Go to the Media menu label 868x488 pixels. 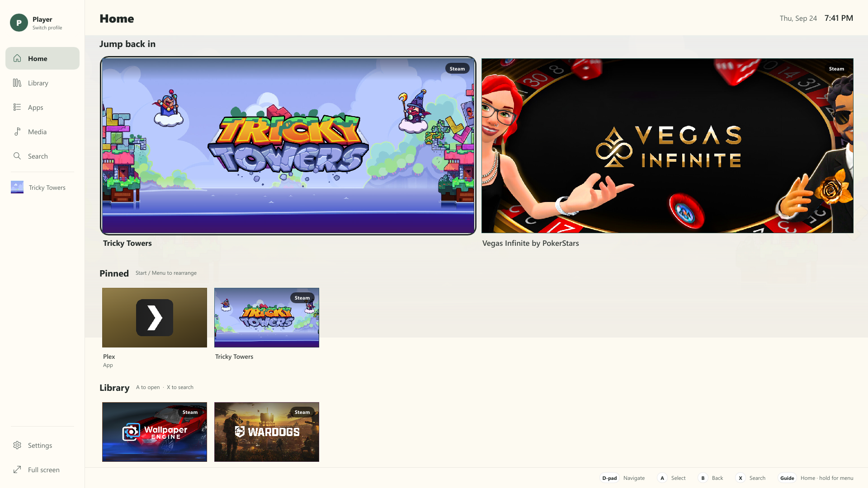[37, 132]
